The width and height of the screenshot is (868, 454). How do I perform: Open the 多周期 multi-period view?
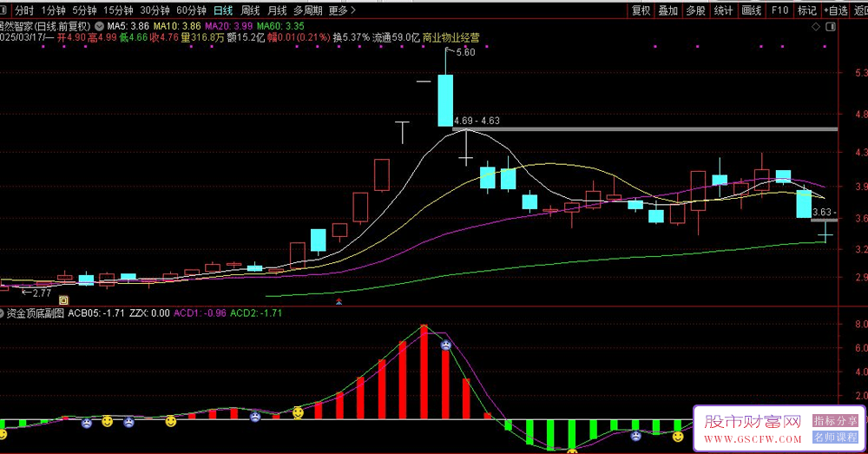pos(308,10)
